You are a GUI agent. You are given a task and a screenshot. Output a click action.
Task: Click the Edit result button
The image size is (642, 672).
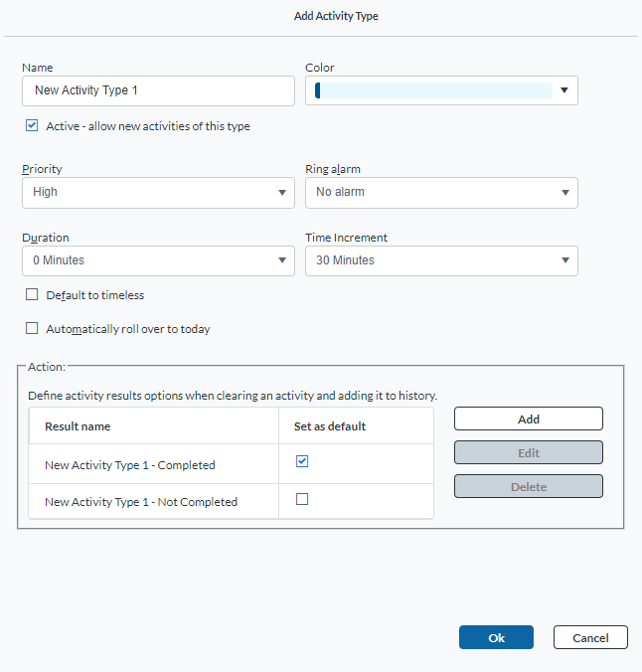529,452
